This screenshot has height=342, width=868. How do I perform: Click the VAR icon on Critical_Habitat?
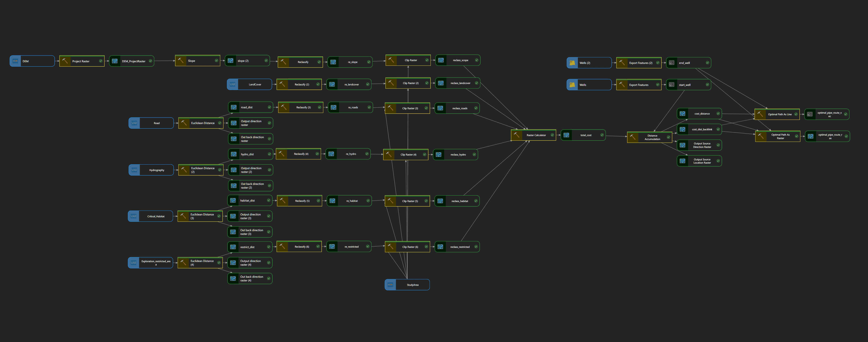click(133, 216)
